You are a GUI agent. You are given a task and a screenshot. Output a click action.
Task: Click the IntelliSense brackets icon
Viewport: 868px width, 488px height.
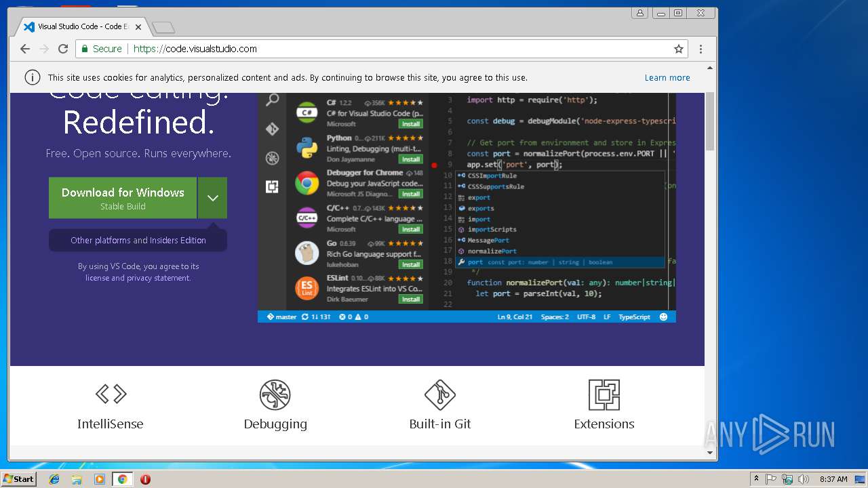click(x=111, y=394)
